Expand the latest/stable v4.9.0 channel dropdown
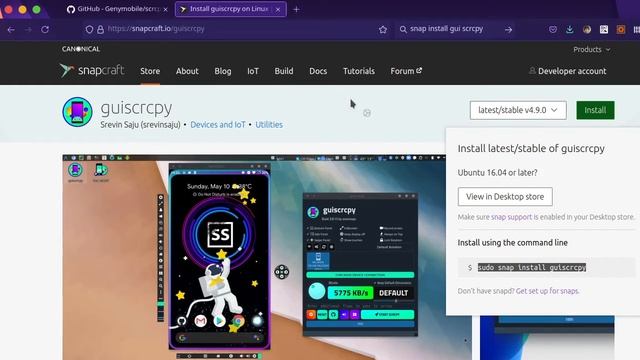This screenshot has height=360, width=640. point(518,110)
